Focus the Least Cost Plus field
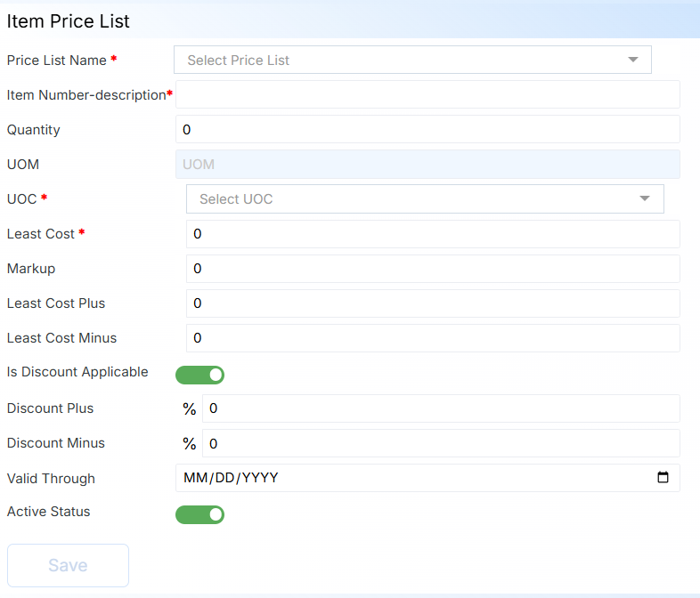Viewport: 700px width, 598px height. click(433, 303)
